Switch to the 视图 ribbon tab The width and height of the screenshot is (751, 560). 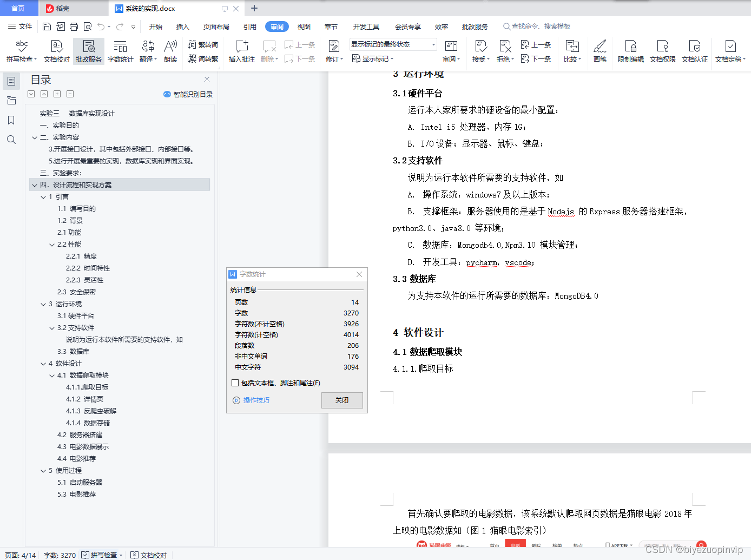304,27
